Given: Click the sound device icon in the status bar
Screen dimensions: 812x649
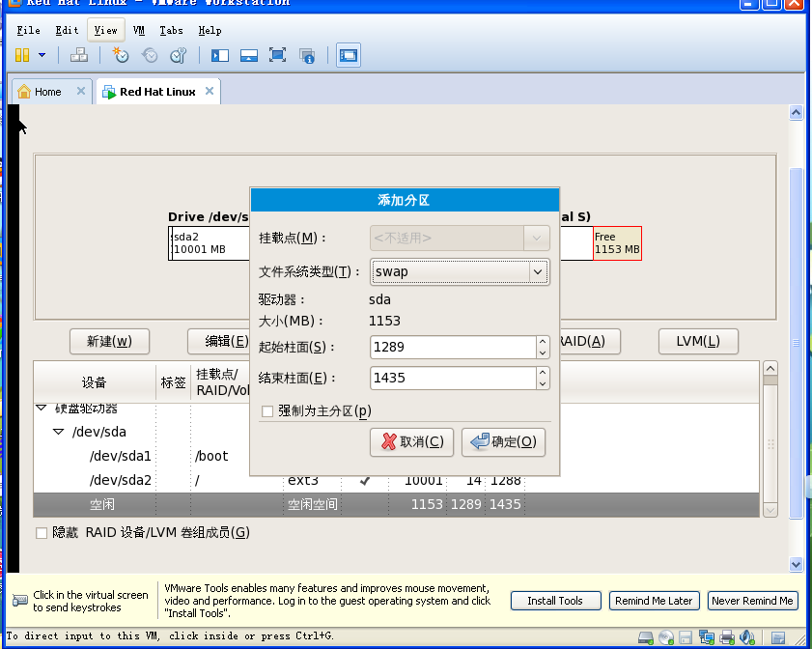Looking at the screenshot, I should pyautogui.click(x=747, y=637).
